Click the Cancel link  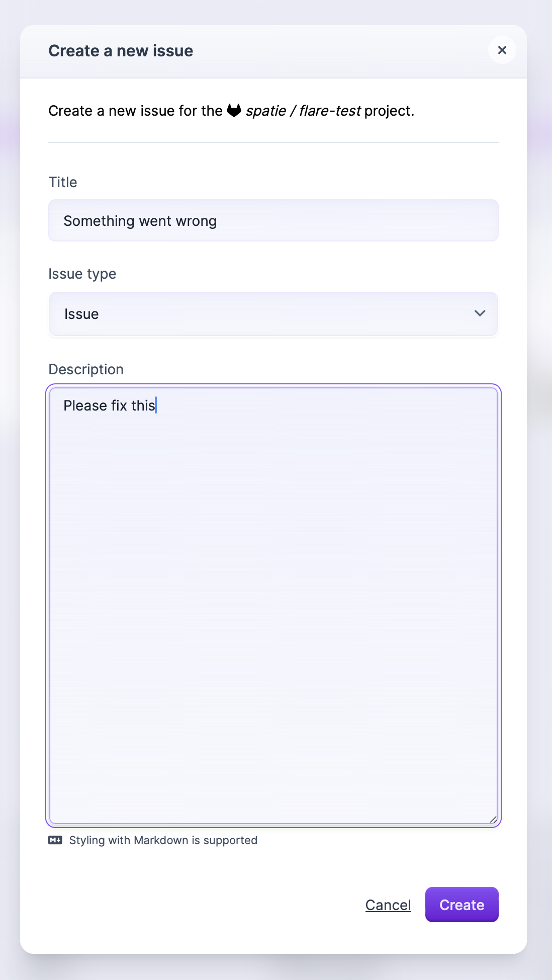click(x=388, y=905)
